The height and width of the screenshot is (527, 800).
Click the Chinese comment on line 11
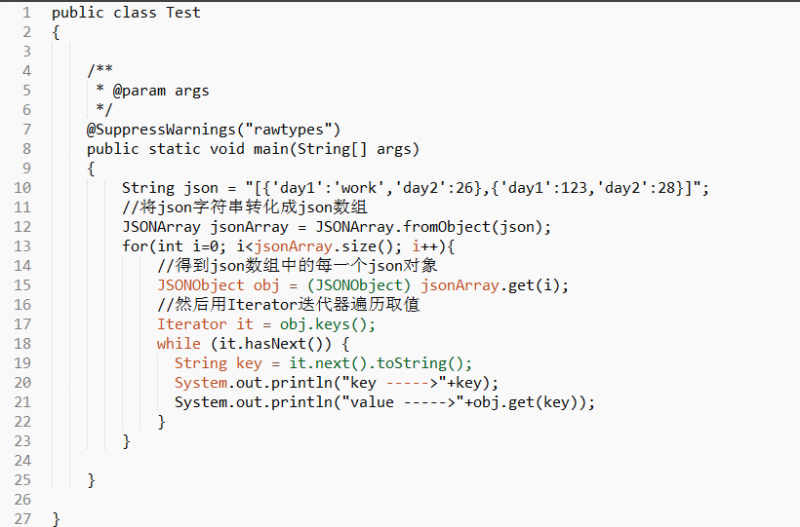(245, 207)
